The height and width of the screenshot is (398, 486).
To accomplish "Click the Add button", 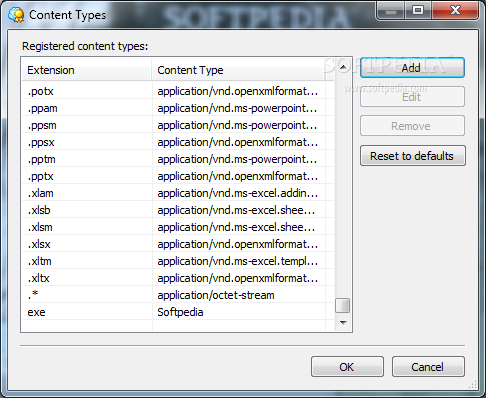I will coord(412,68).
